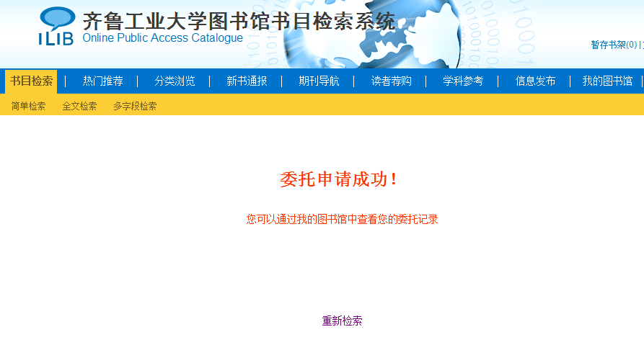Go to 热门推荐 in navigation bar
The image size is (644, 363).
coord(102,81)
